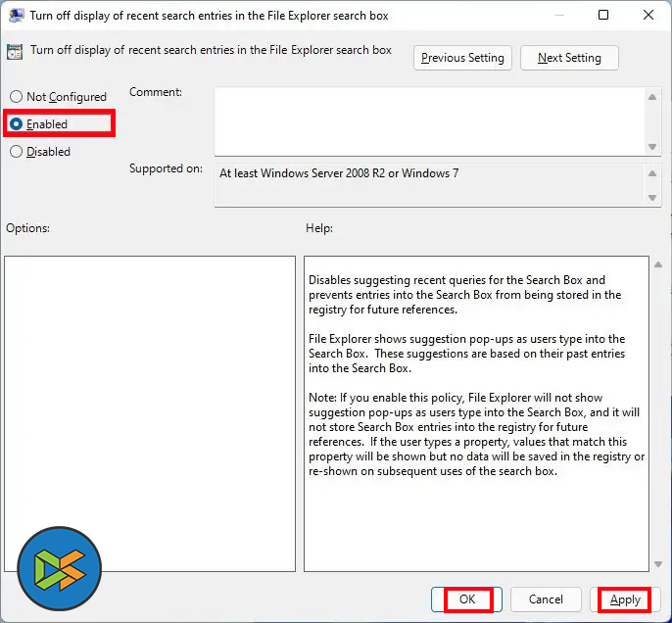Image resolution: width=672 pixels, height=623 pixels.
Task: Confirm with the OK button
Action: click(x=466, y=599)
